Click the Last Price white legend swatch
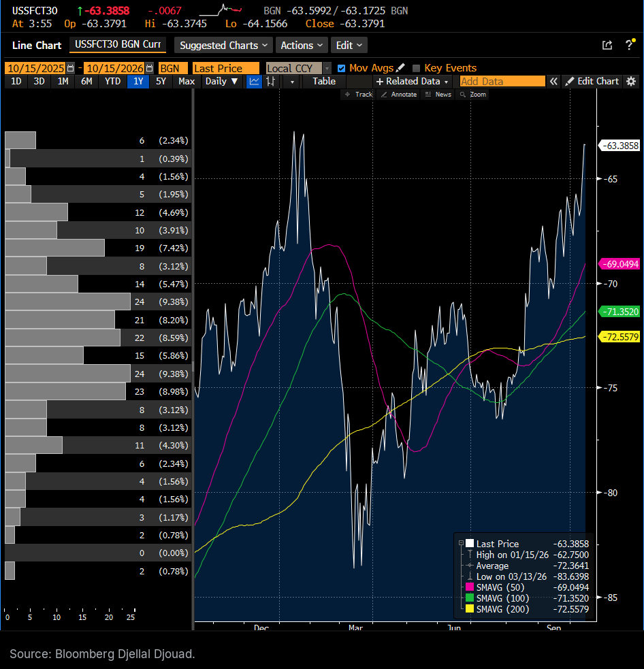 [x=470, y=544]
